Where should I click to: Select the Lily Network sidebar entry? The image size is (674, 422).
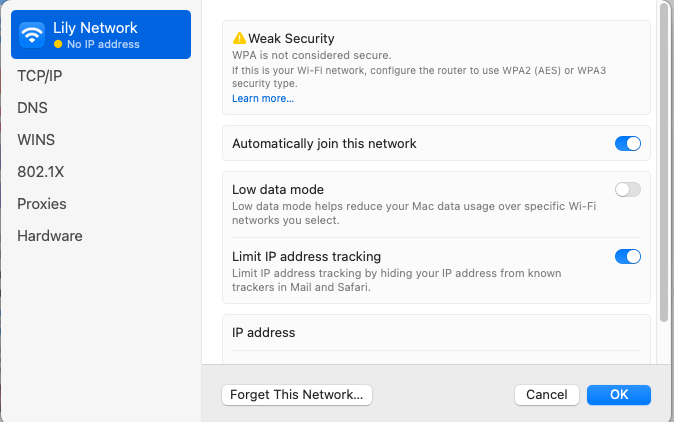click(99, 35)
